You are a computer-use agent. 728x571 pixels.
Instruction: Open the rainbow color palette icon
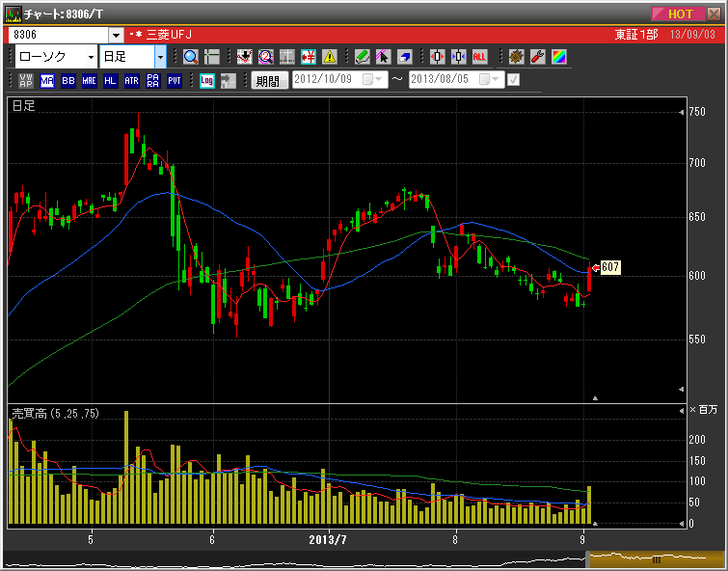pyautogui.click(x=558, y=57)
